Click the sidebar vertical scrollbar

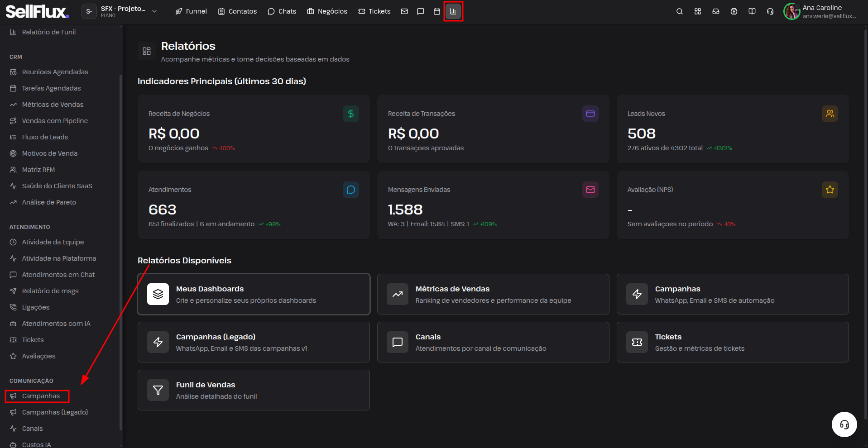(x=120, y=252)
